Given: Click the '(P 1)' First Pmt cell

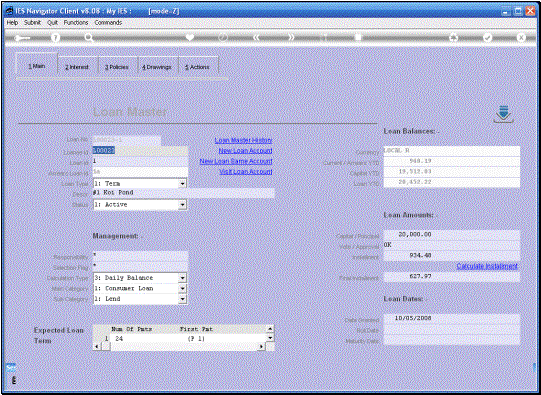Looking at the screenshot, I should tap(196, 339).
